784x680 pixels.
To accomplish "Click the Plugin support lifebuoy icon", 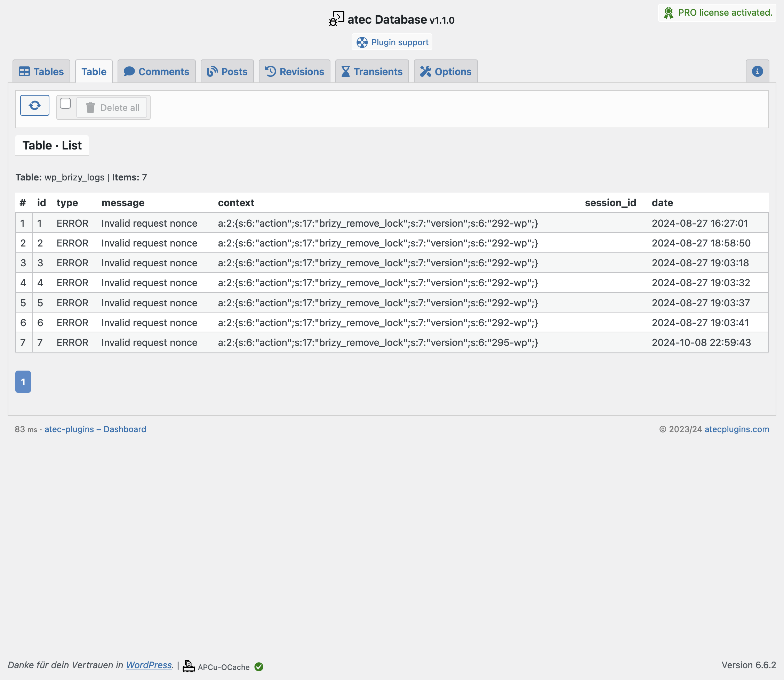I will 362,42.
